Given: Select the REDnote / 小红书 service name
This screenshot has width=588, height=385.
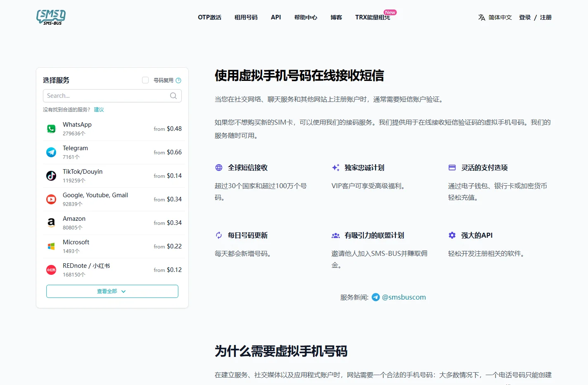Looking at the screenshot, I should tap(86, 266).
